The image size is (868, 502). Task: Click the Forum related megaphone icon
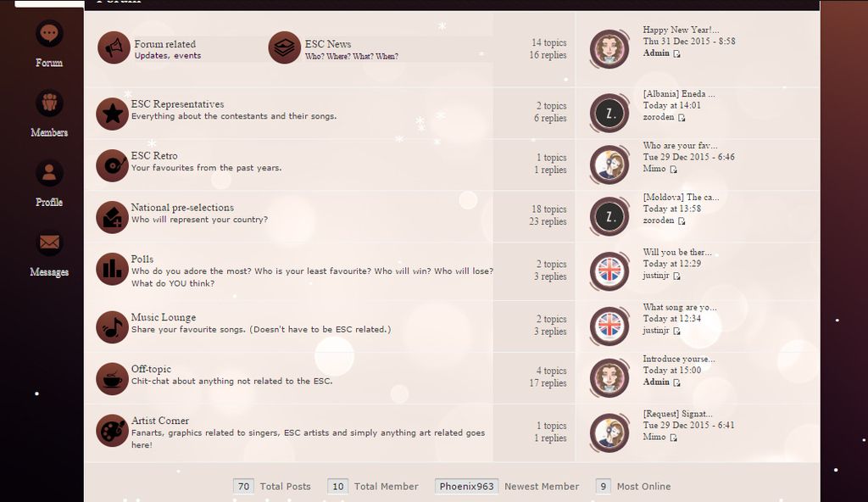click(114, 47)
